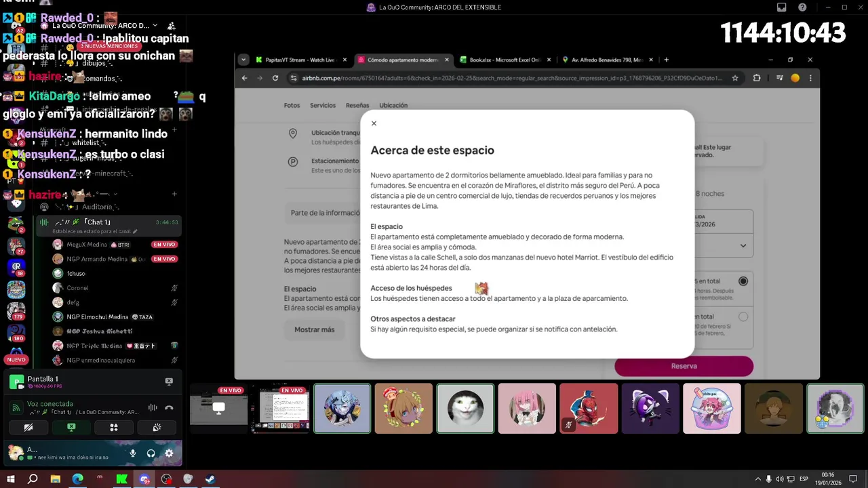Screen dimensions: 868x488
Task: Select user 1chuso in voice list
Action: coord(114,273)
